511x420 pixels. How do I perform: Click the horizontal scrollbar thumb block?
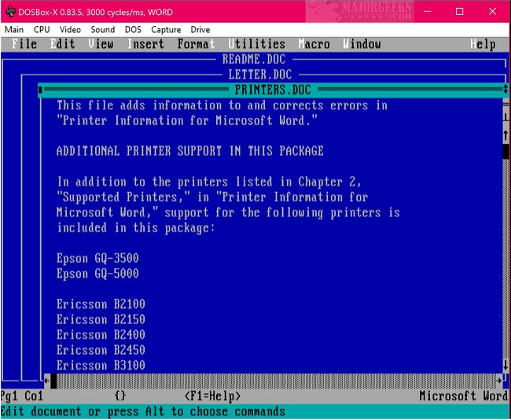(x=53, y=381)
